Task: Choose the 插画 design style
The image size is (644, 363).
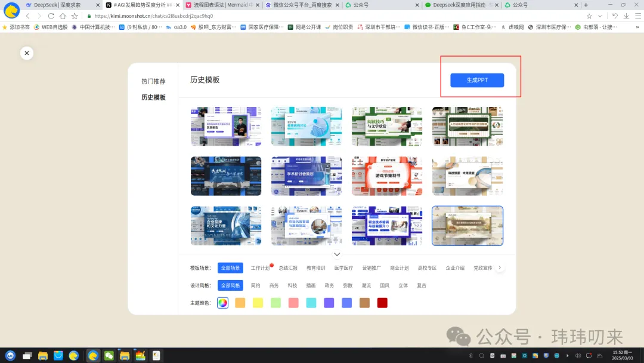Action: pyautogui.click(x=311, y=285)
